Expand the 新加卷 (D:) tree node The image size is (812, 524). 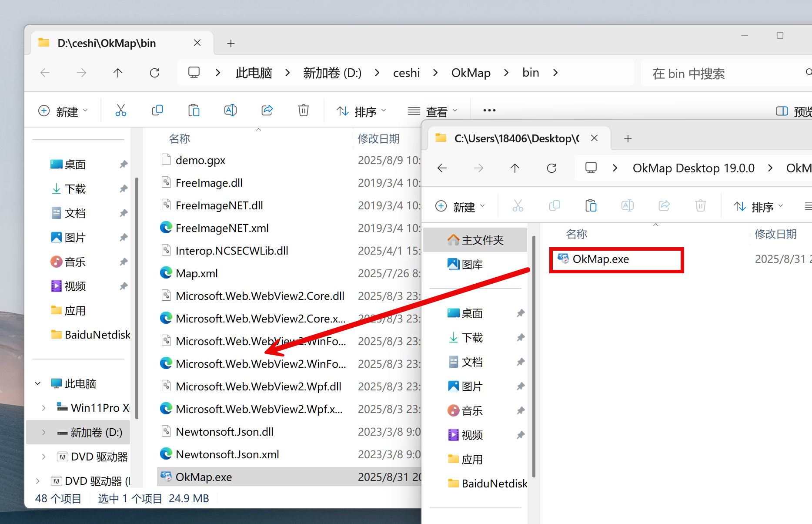(x=43, y=432)
